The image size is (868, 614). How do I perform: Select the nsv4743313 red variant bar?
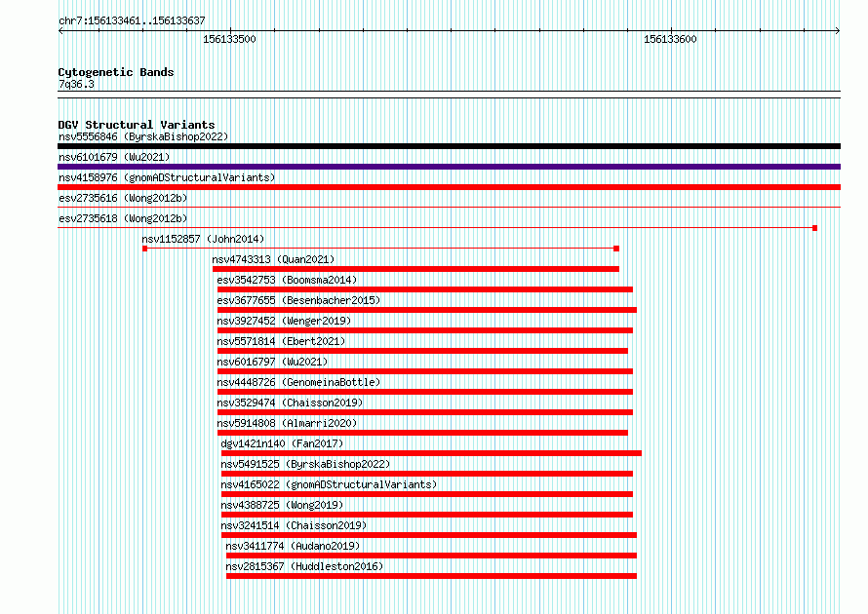(x=415, y=269)
